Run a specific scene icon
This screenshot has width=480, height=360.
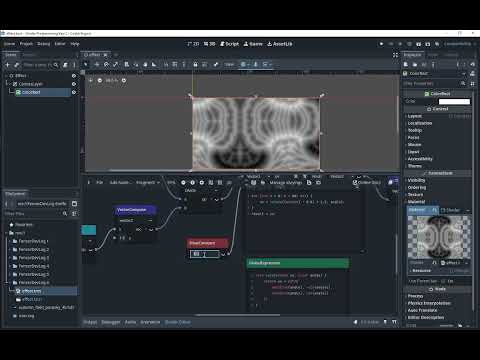point(428,44)
